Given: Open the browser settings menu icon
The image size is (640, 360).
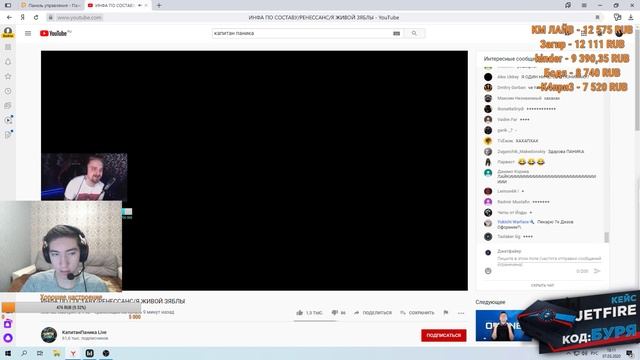Looking at the screenshot, I should tap(584, 5).
